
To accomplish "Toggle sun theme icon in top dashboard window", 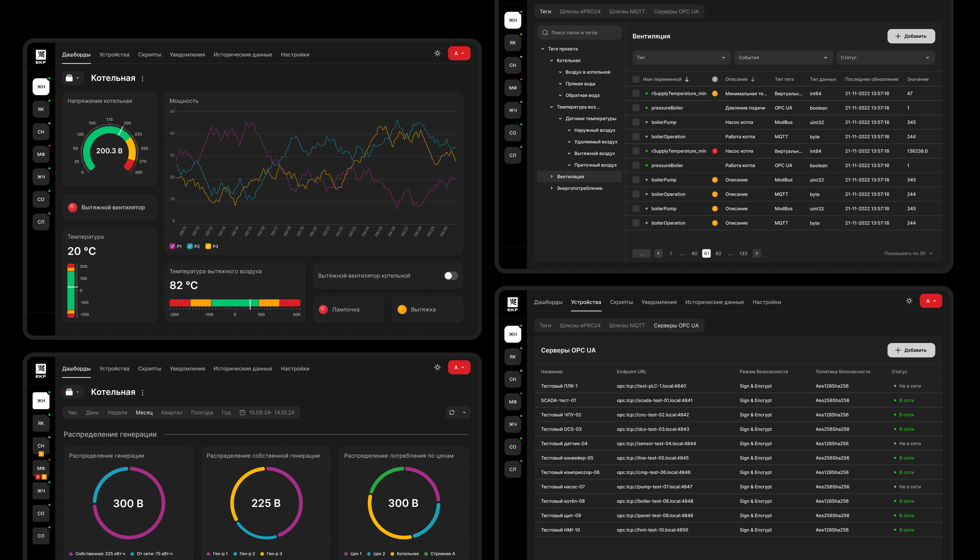I will 437,54.
